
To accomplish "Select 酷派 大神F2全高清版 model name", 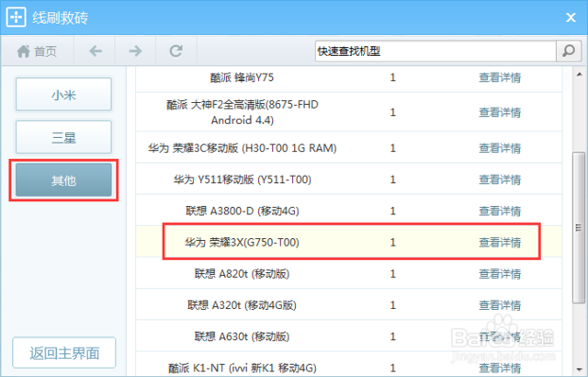I will (x=243, y=112).
